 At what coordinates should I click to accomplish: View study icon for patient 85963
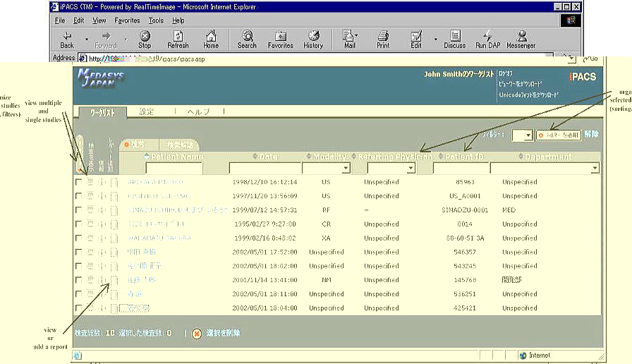pos(90,182)
